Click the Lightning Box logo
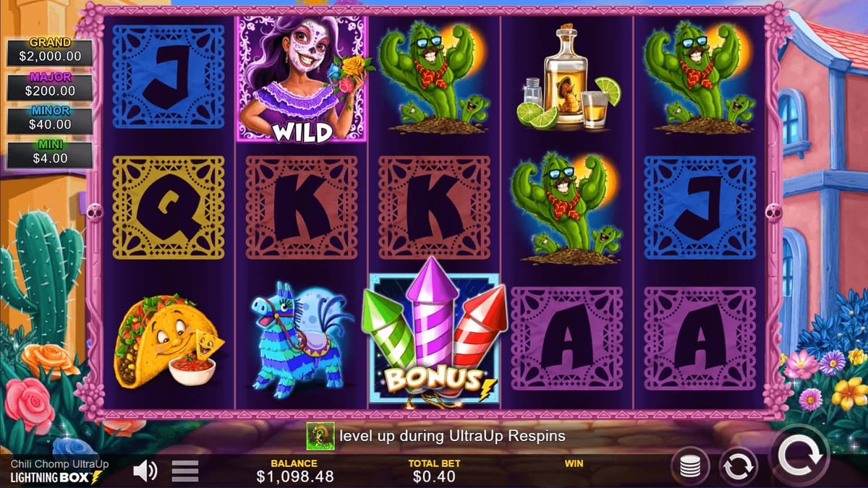The image size is (868, 488). point(56,477)
